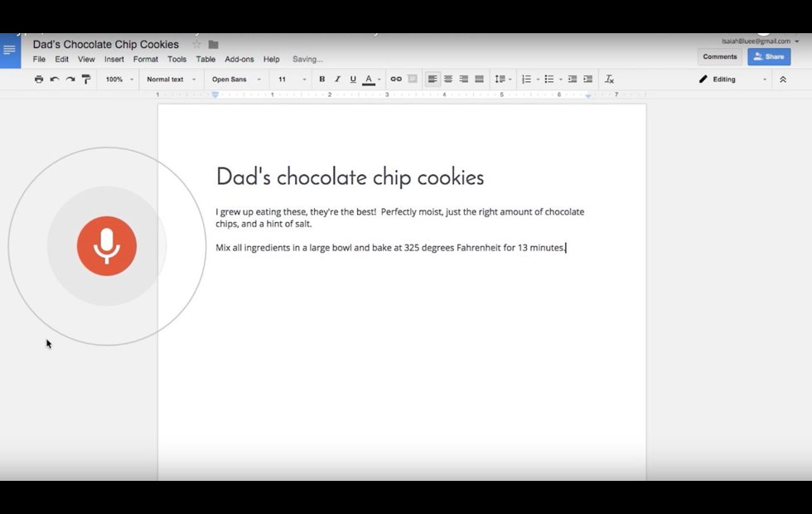Toggle italic formatting
This screenshot has width=812, height=514.
pyautogui.click(x=337, y=80)
